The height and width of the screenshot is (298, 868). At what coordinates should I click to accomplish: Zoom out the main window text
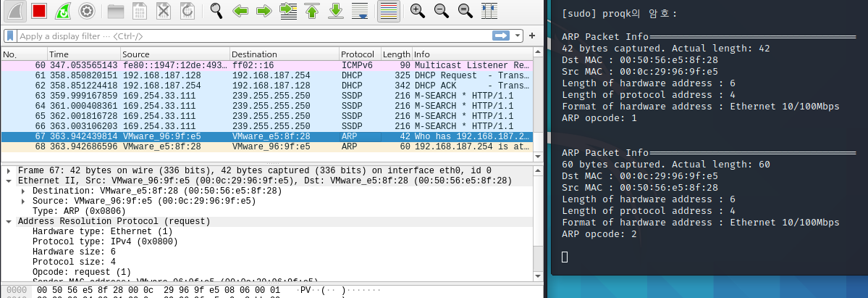pyautogui.click(x=441, y=11)
